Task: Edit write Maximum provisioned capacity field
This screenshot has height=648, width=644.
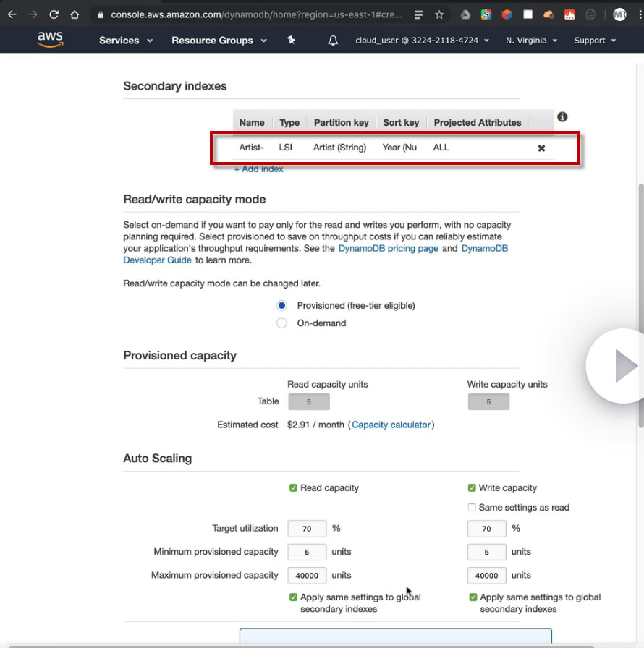Action: click(486, 576)
